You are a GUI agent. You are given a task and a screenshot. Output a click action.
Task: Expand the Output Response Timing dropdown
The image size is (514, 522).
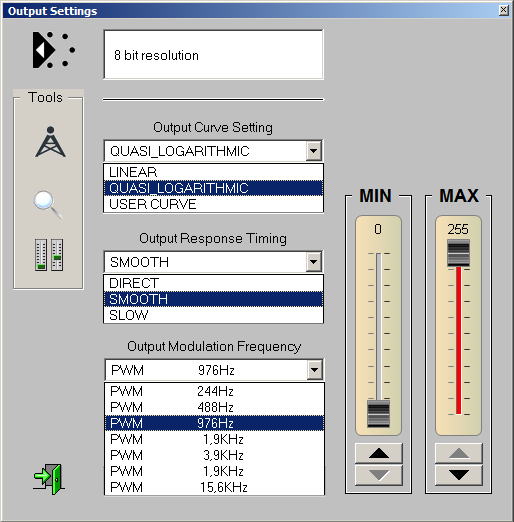point(313,262)
